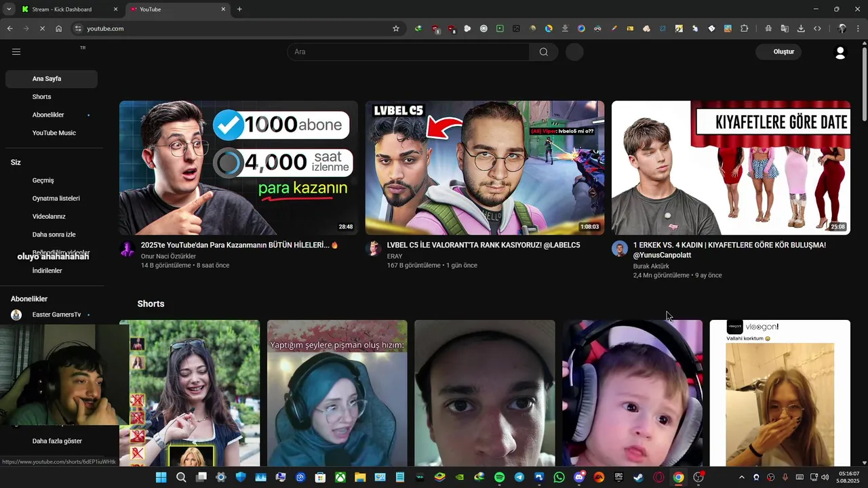Open title 2025'te YouTube'dan Para Kazanmanın BÜTÜN HİLELERİ
868x488 pixels.
click(x=239, y=245)
